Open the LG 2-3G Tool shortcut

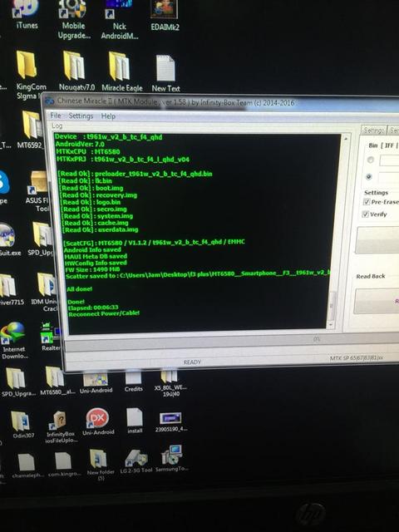click(x=136, y=461)
